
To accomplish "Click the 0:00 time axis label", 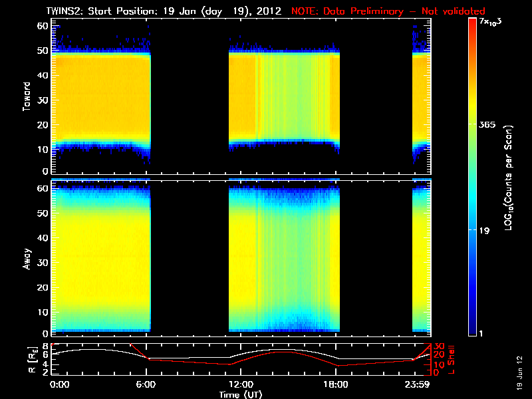I will click(59, 384).
